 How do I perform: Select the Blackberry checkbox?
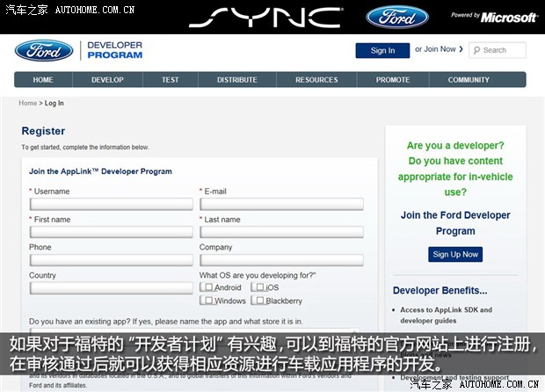pos(257,301)
